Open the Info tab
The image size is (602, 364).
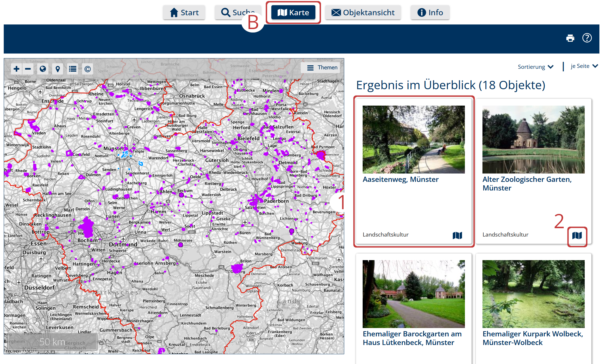(x=430, y=12)
